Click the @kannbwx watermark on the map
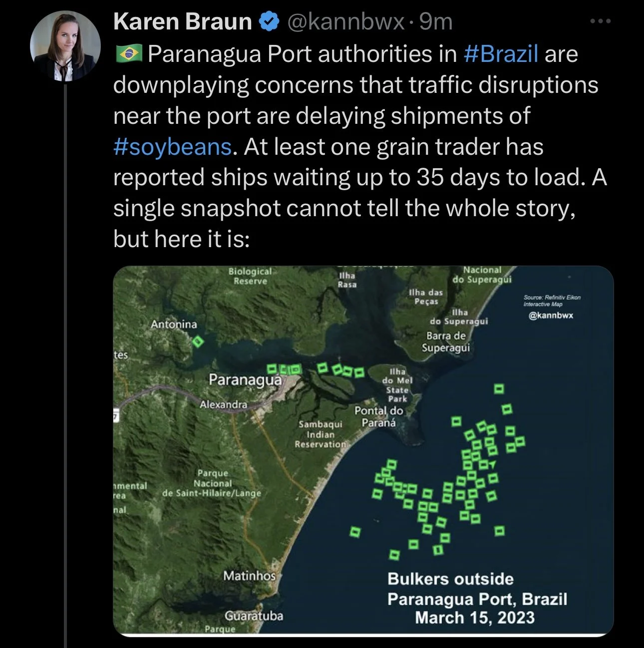644x648 pixels. (551, 316)
